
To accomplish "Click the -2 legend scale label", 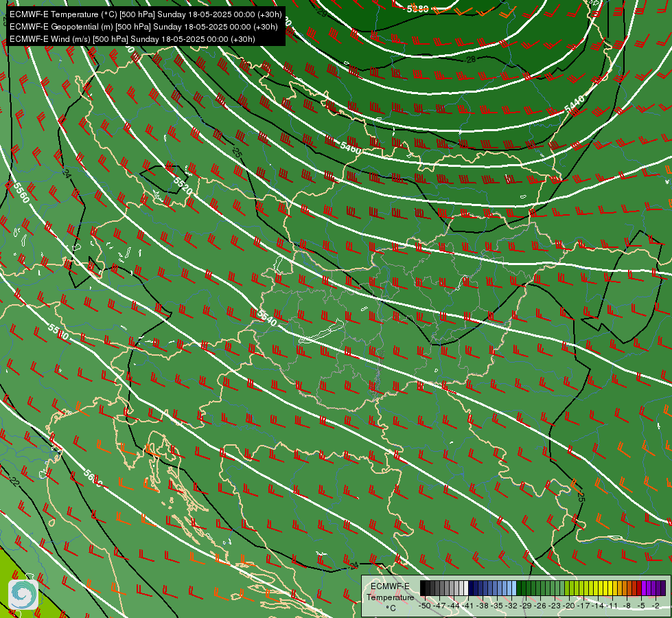I will 656,606.
